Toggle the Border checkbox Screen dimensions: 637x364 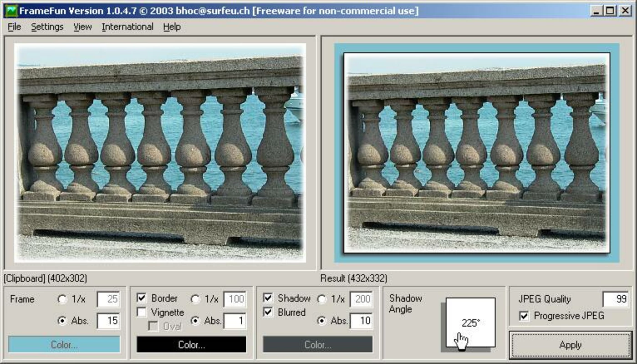(142, 298)
